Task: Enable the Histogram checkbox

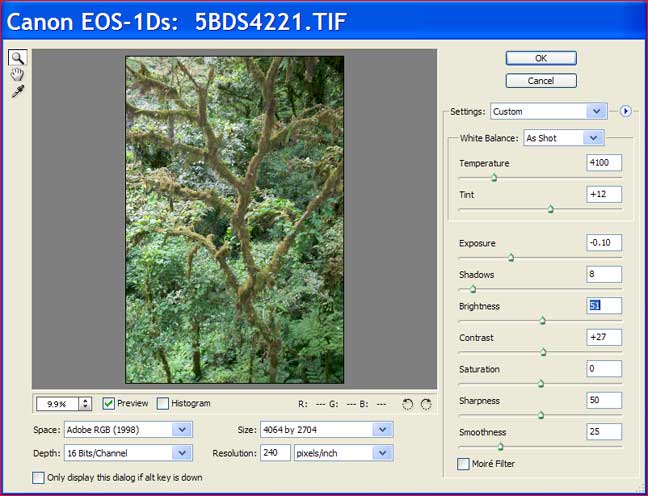Action: click(x=163, y=404)
